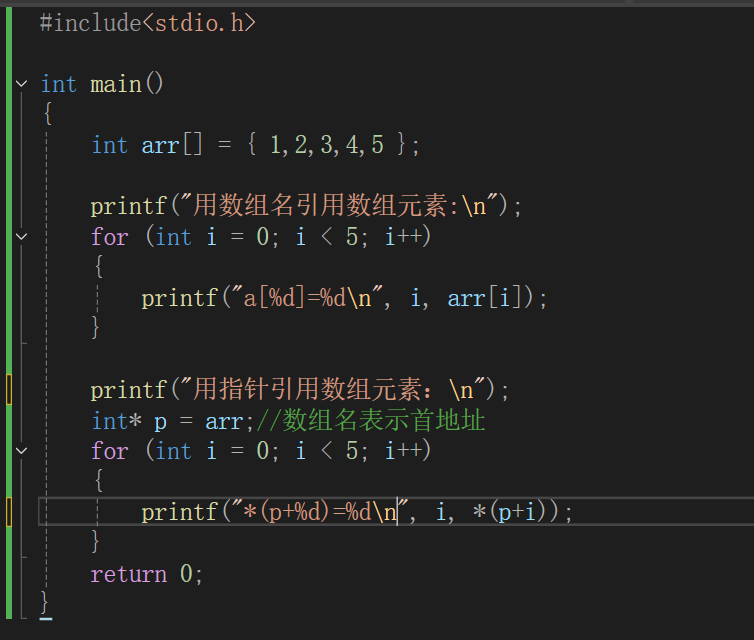The width and height of the screenshot is (754, 640).
Task: Click the array declaration 'int arr[]' line
Action: pos(255,145)
